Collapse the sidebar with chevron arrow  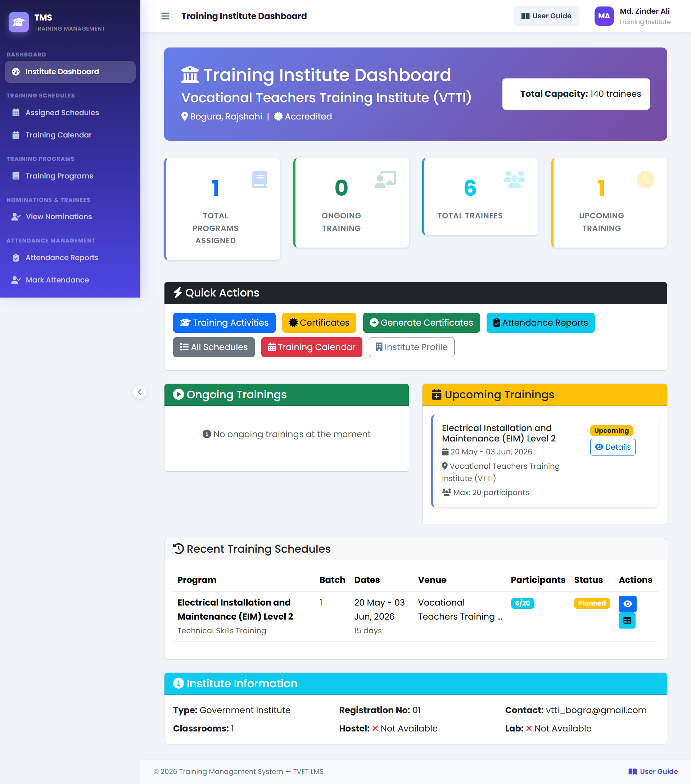click(140, 392)
